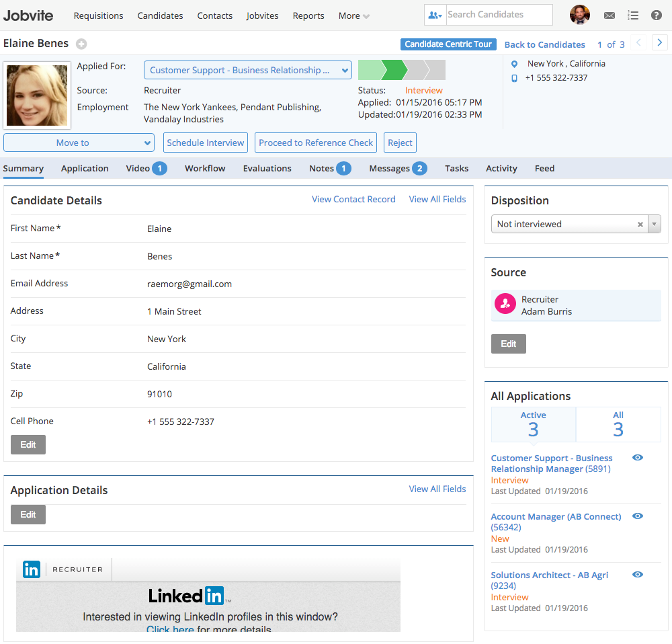Open the Reports menu

point(308,16)
